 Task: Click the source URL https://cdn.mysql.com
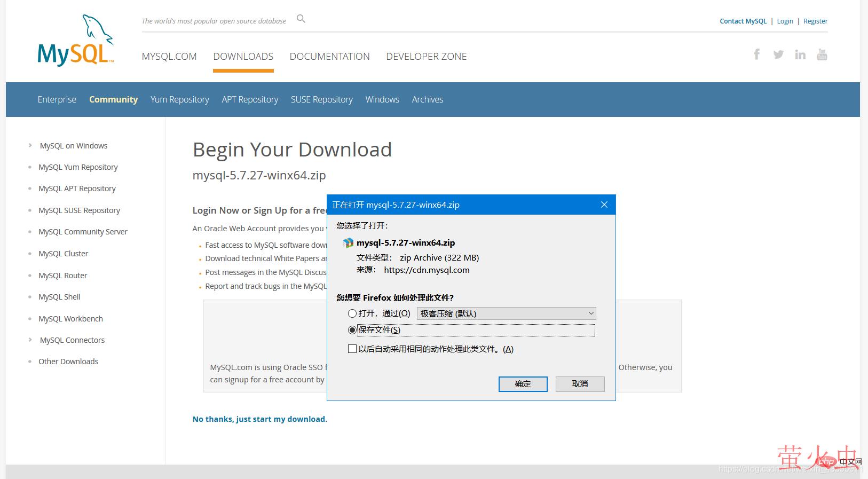427,270
